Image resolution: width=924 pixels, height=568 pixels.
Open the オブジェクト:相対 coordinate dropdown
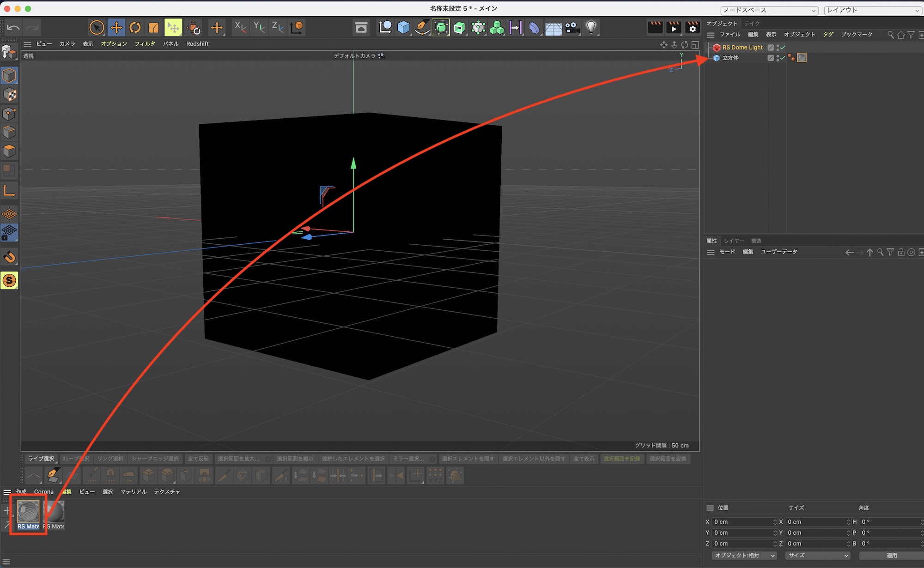pyautogui.click(x=744, y=556)
